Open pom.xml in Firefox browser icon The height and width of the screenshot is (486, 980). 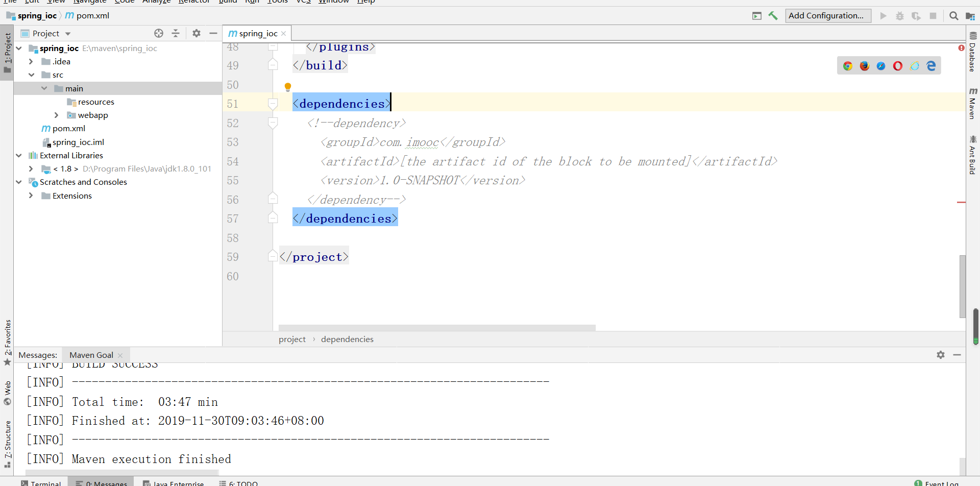click(x=865, y=66)
